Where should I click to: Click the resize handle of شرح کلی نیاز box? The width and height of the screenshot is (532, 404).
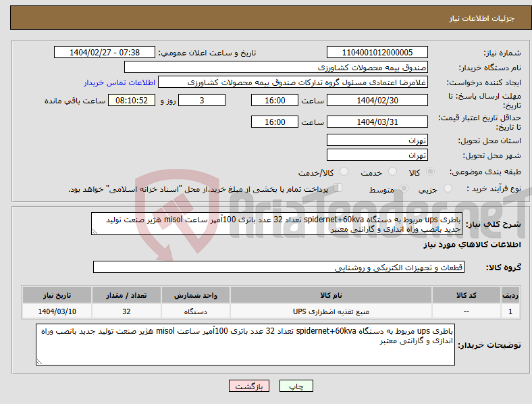coord(95,232)
